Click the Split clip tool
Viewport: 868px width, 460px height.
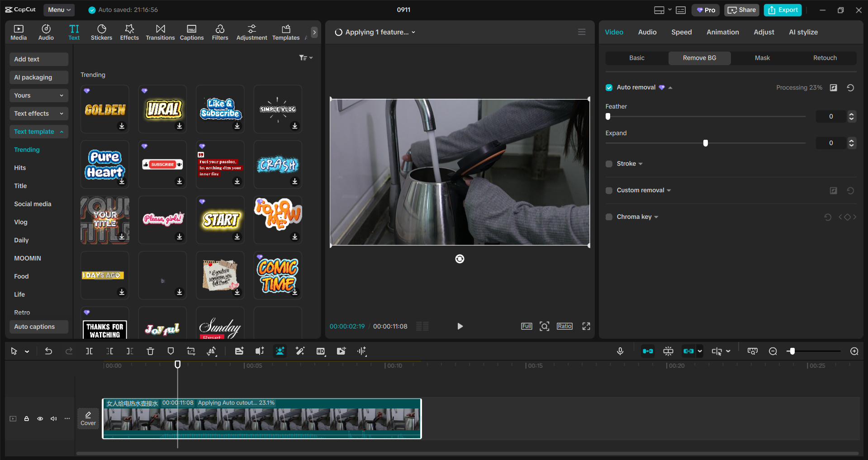90,351
